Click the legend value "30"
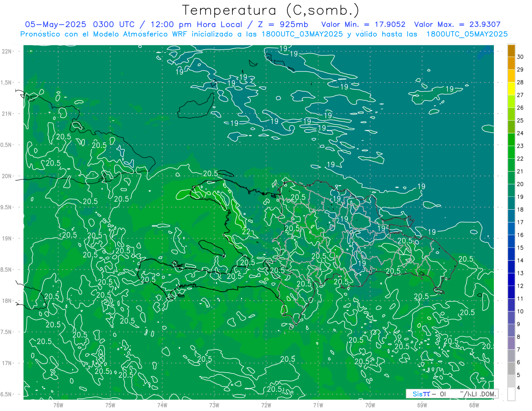The image size is (532, 411). click(521, 57)
